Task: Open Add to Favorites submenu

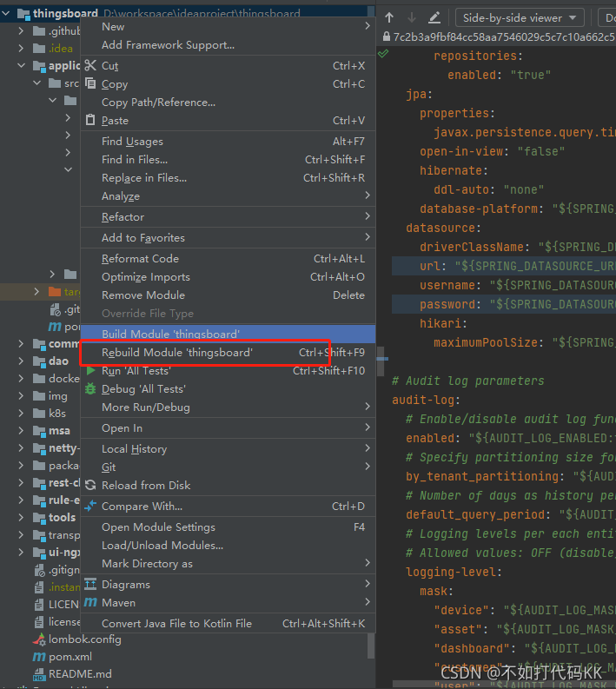Action: tap(228, 238)
